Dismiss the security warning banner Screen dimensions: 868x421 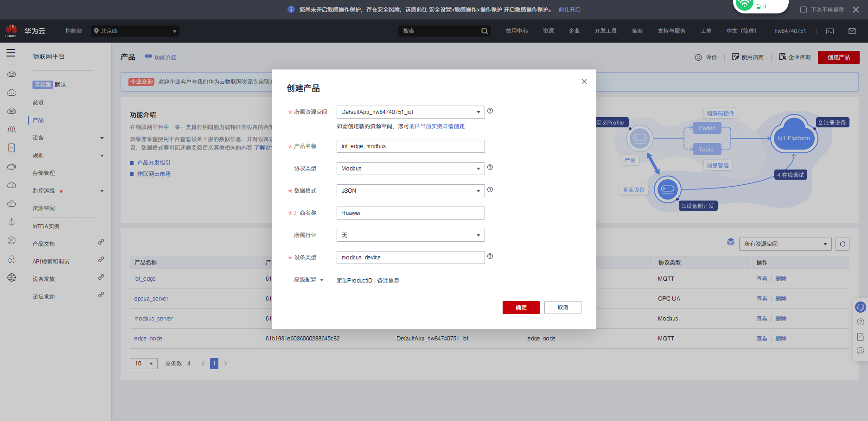[856, 10]
